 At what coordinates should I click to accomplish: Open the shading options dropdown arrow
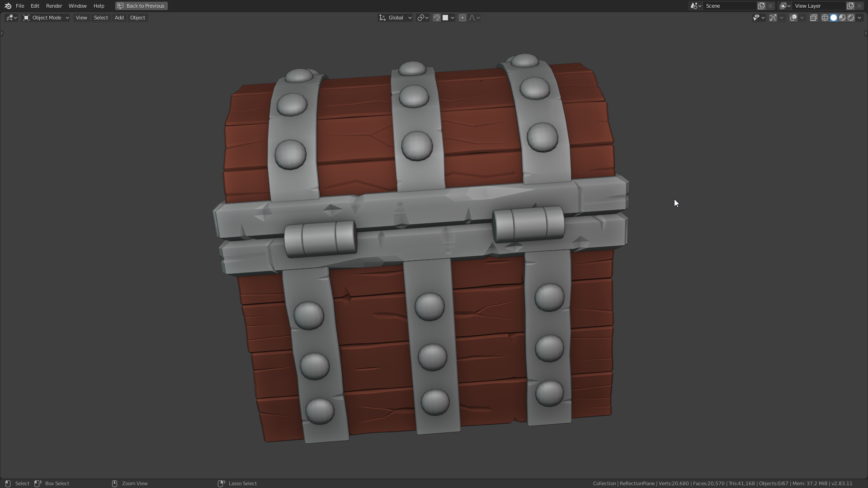pos(859,18)
